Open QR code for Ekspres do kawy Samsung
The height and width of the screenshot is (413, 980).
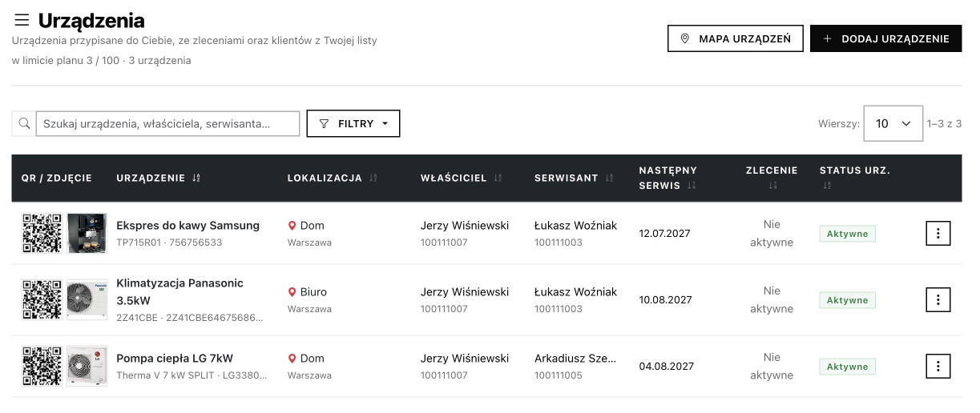tap(42, 234)
